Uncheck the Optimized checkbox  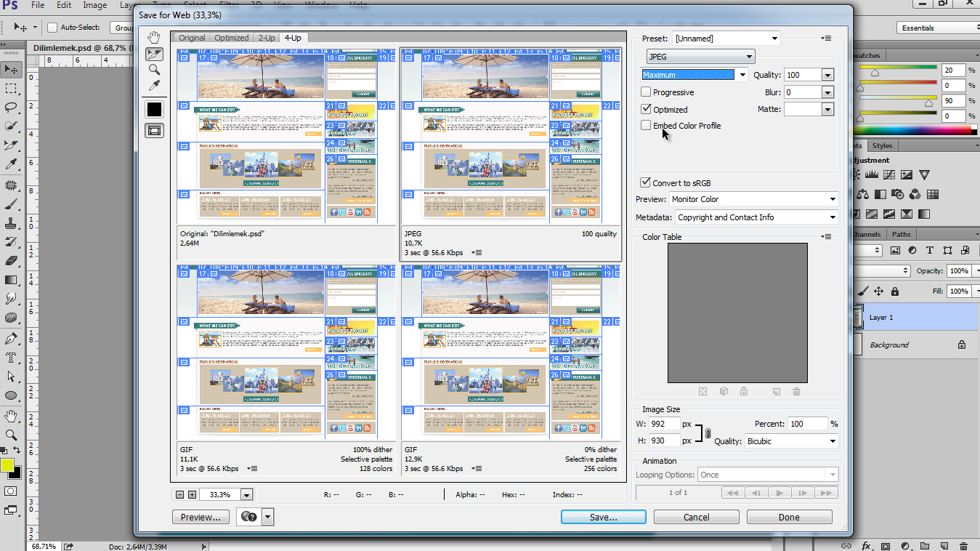[646, 109]
